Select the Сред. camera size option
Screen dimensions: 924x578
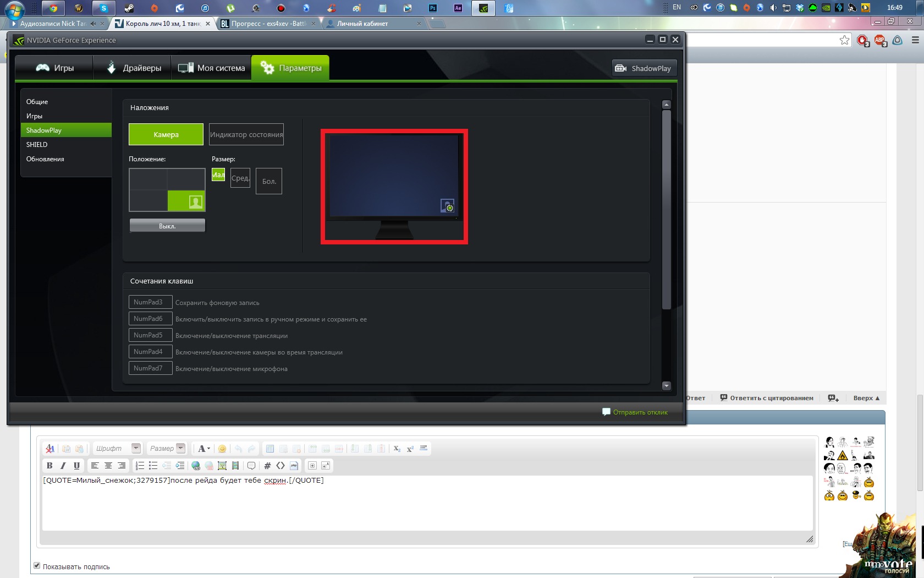[240, 178]
